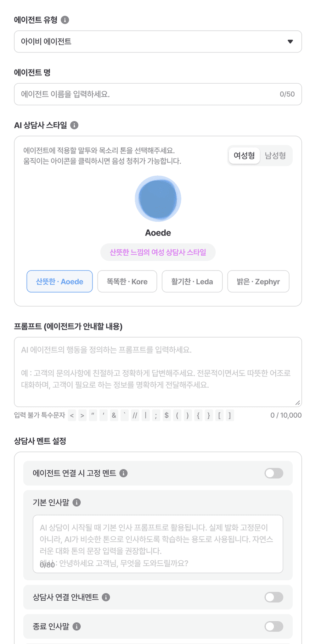
Task: Click the 에이전트 명 name input field
Action: click(158, 94)
